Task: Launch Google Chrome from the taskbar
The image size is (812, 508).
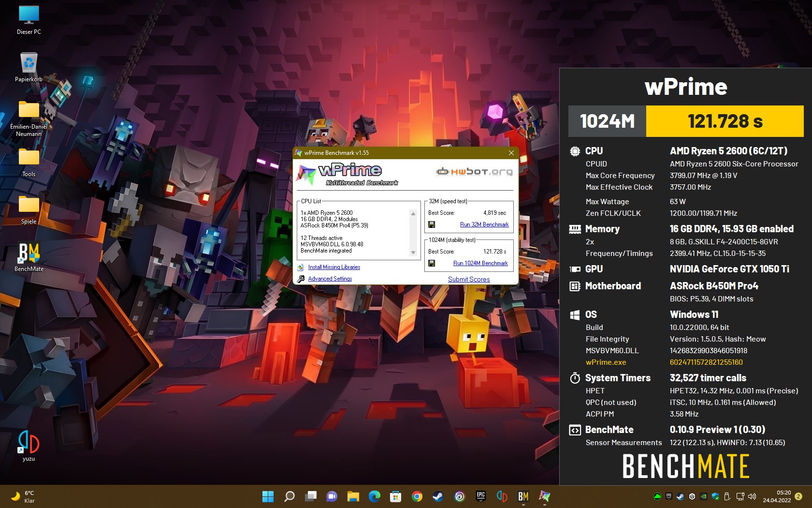Action: (x=417, y=496)
